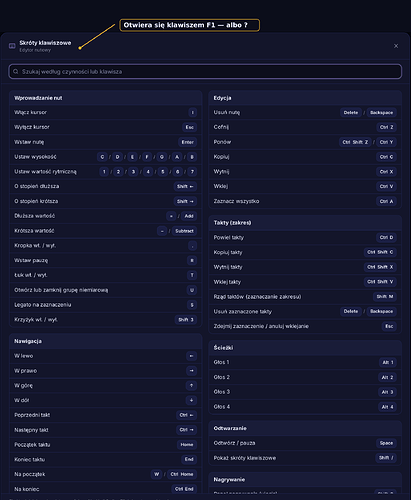
Task: Click the left arrow key badge for W lewo
Action: point(191,356)
